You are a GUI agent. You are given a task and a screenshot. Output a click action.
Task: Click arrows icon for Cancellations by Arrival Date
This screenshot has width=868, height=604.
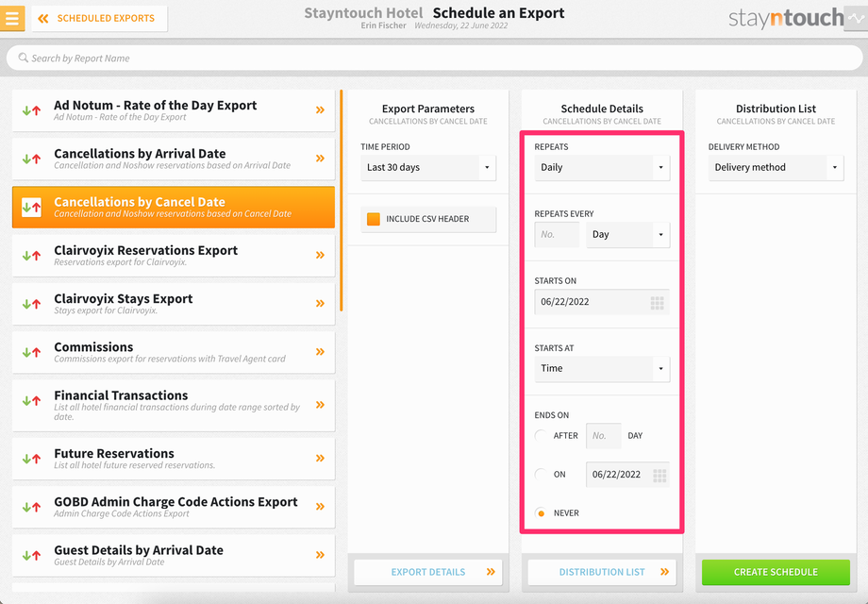click(x=31, y=159)
